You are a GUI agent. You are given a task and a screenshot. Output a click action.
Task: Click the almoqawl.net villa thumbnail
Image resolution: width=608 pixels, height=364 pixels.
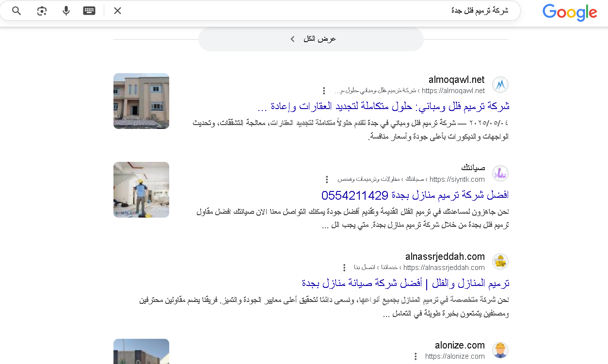141,101
